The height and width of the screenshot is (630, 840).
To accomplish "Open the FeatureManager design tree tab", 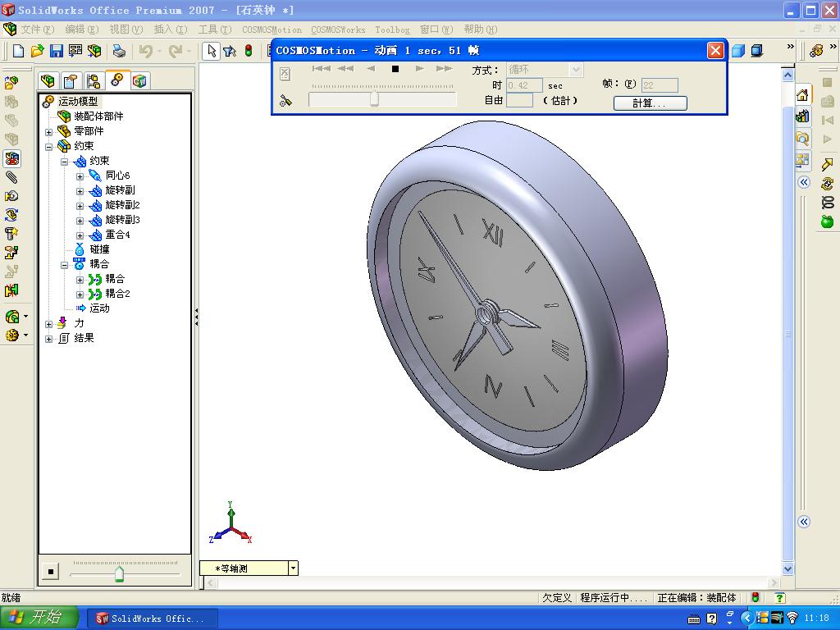I will click(x=48, y=81).
